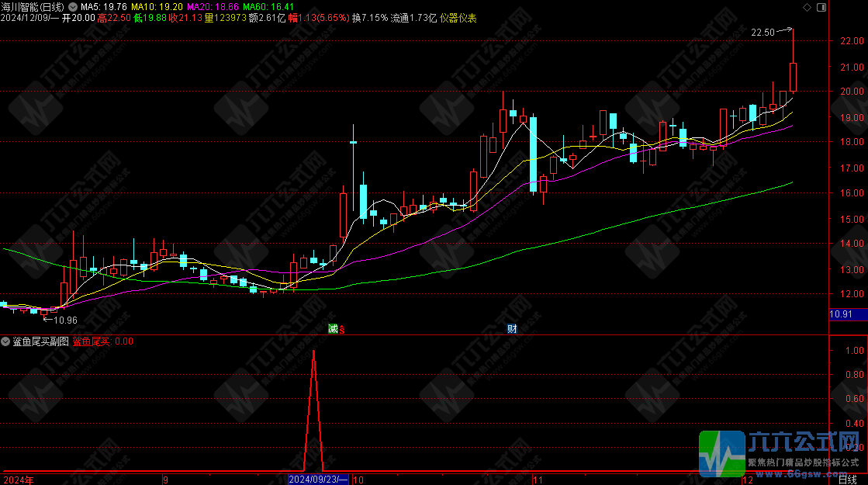The image size is (868, 485).
Task: Click the small red S marker beside 减
Action: (342, 329)
